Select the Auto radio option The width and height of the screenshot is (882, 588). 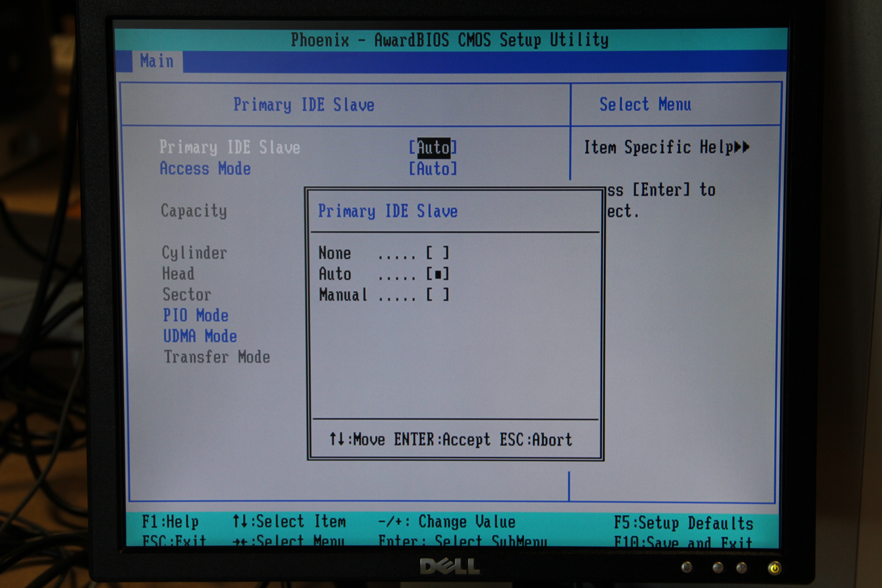pyautogui.click(x=437, y=274)
